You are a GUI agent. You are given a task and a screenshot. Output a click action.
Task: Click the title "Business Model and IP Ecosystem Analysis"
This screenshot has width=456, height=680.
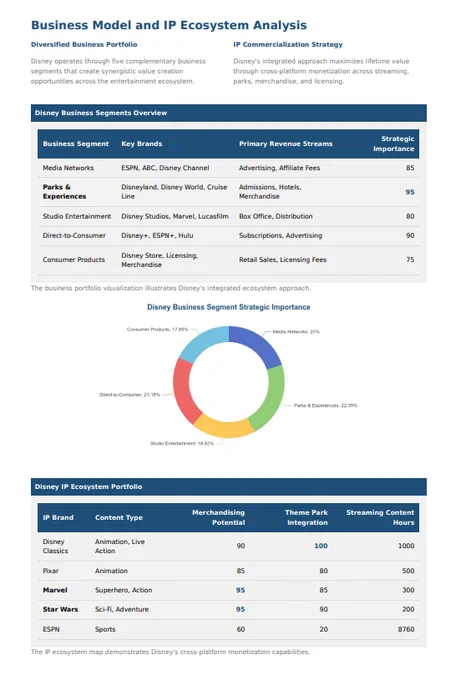[169, 25]
